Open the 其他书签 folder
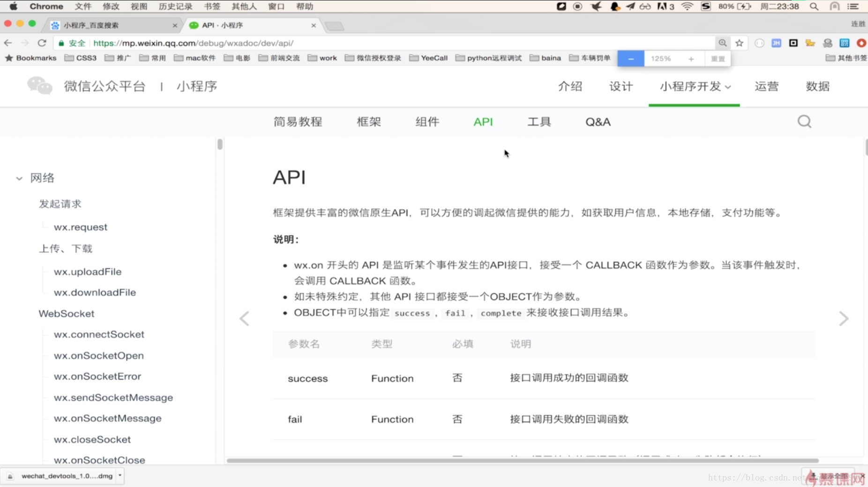This screenshot has width=868, height=487. (846, 58)
